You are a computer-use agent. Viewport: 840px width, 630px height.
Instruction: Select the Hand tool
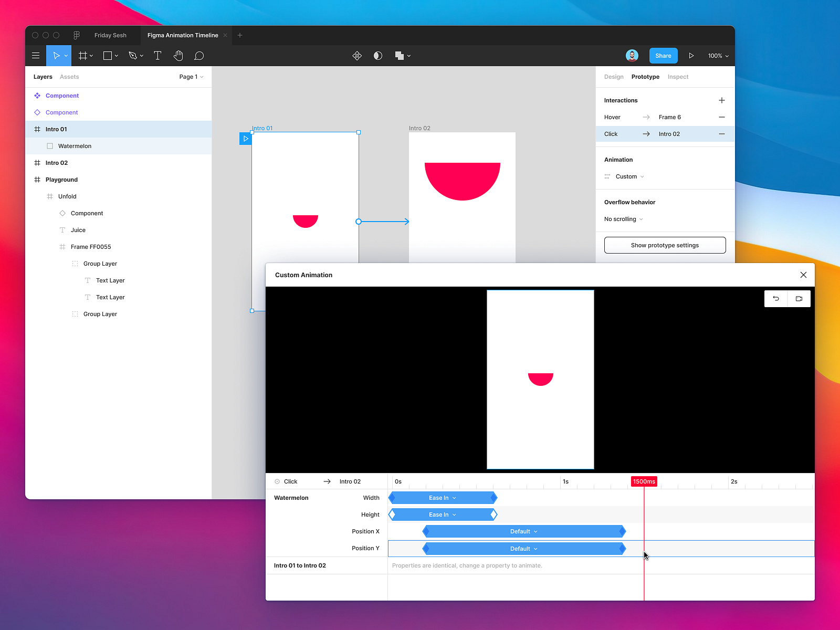178,56
